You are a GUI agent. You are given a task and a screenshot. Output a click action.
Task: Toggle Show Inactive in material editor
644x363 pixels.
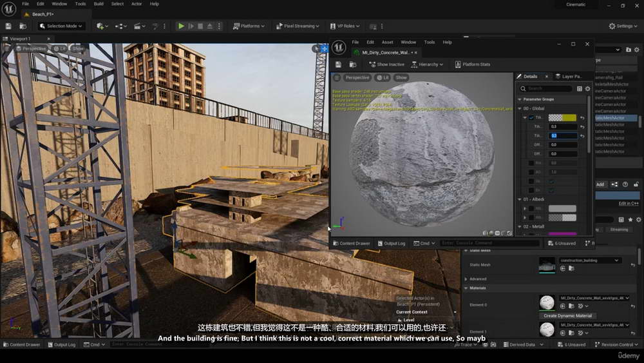(x=386, y=64)
